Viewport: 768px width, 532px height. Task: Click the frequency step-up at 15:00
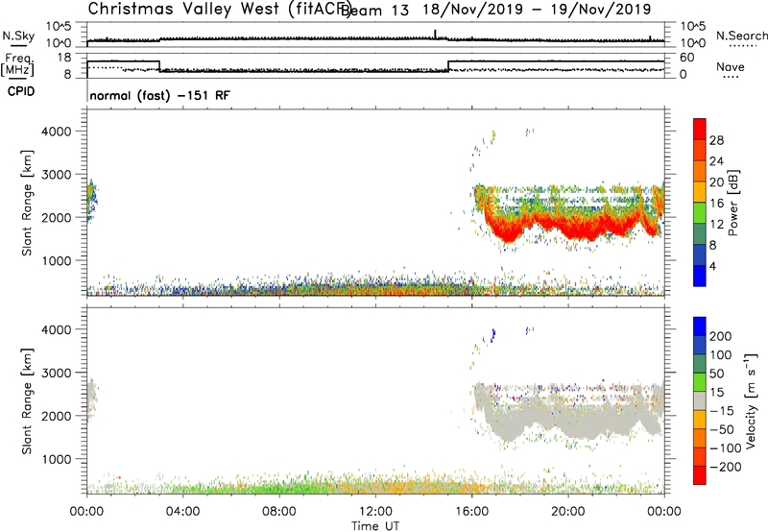click(x=448, y=66)
